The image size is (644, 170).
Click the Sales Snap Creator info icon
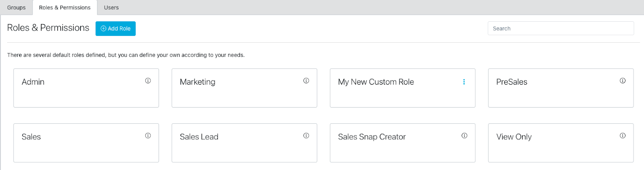click(x=464, y=136)
